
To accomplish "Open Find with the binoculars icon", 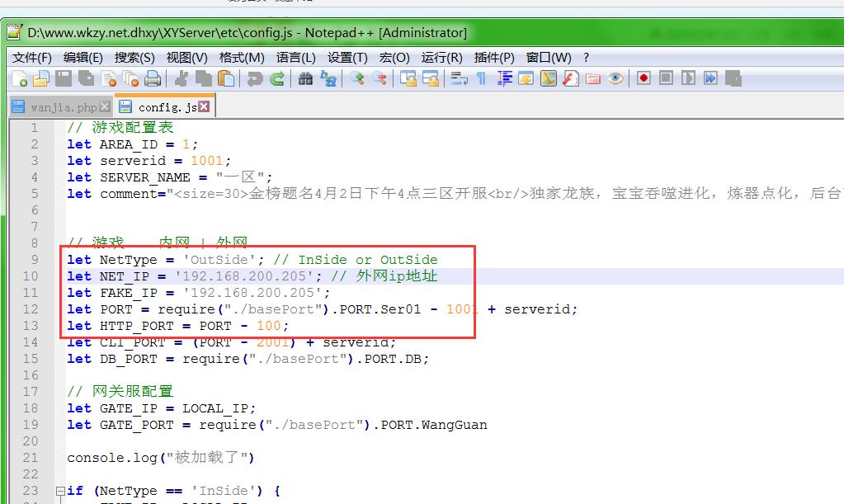I will pos(305,79).
